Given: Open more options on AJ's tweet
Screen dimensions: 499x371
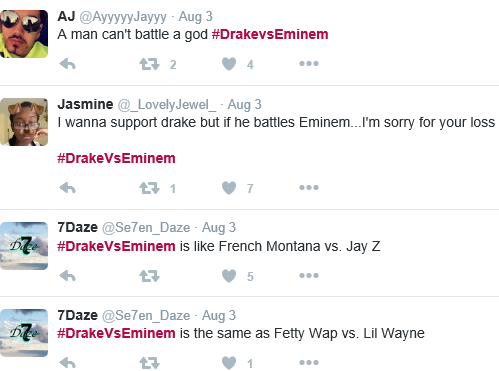Looking at the screenshot, I should pyautogui.click(x=309, y=63).
